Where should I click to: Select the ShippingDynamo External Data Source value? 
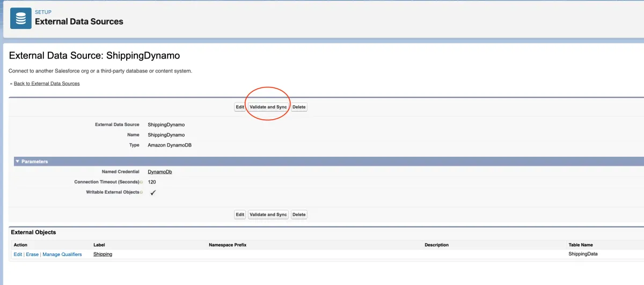(166, 125)
